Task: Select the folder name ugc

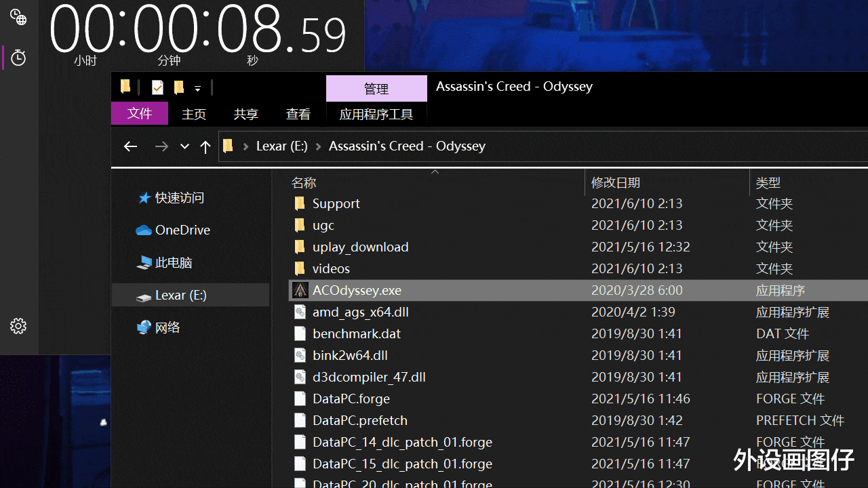Action: (x=323, y=225)
